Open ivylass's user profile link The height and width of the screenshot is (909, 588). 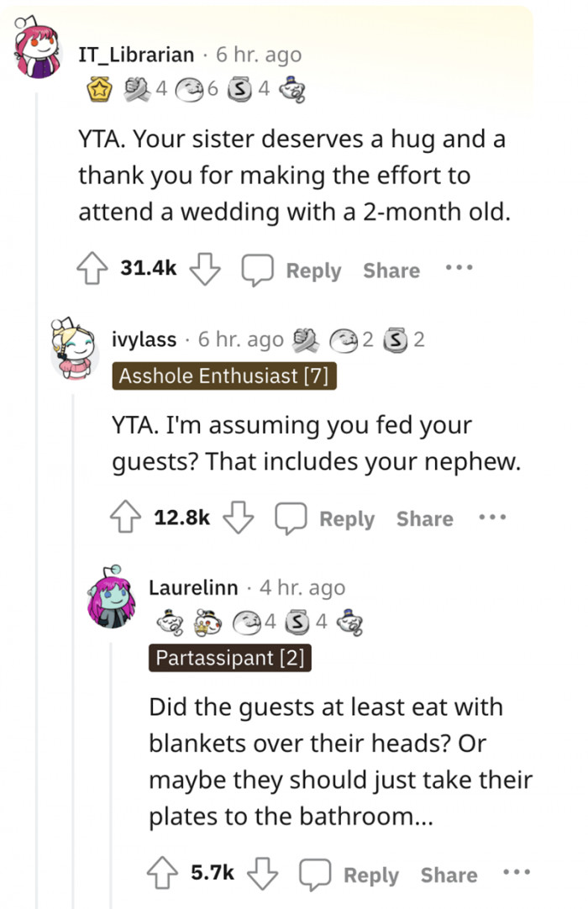pos(143,339)
